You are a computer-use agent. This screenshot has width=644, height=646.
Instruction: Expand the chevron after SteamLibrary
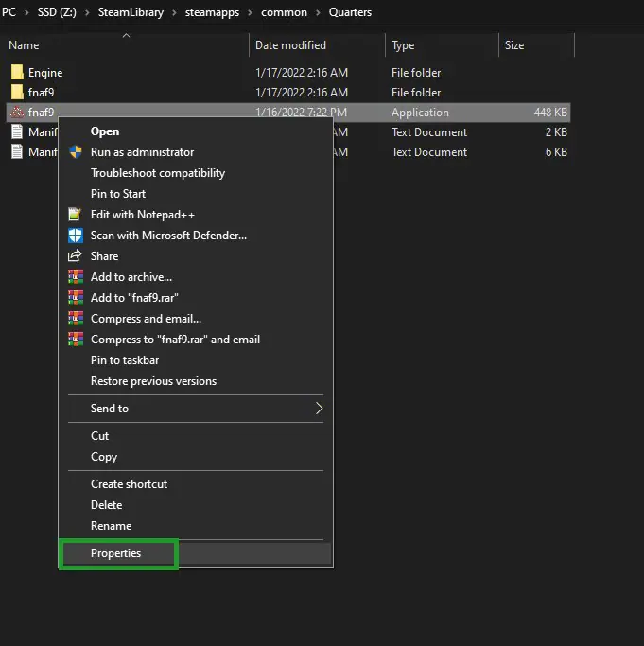(174, 13)
